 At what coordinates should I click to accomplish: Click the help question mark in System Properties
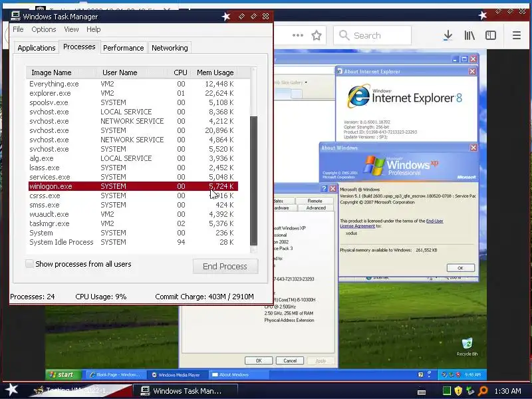click(324, 188)
